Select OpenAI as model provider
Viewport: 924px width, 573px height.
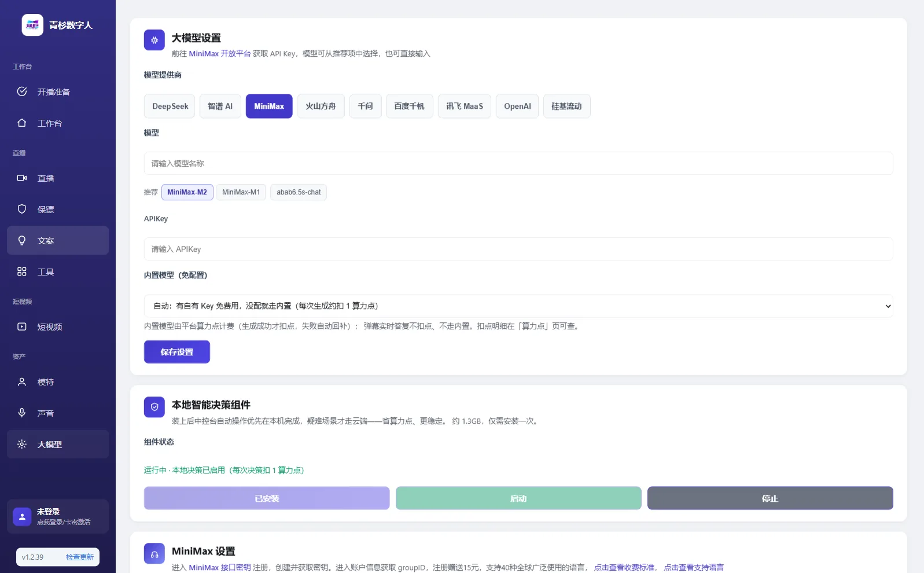pos(517,106)
